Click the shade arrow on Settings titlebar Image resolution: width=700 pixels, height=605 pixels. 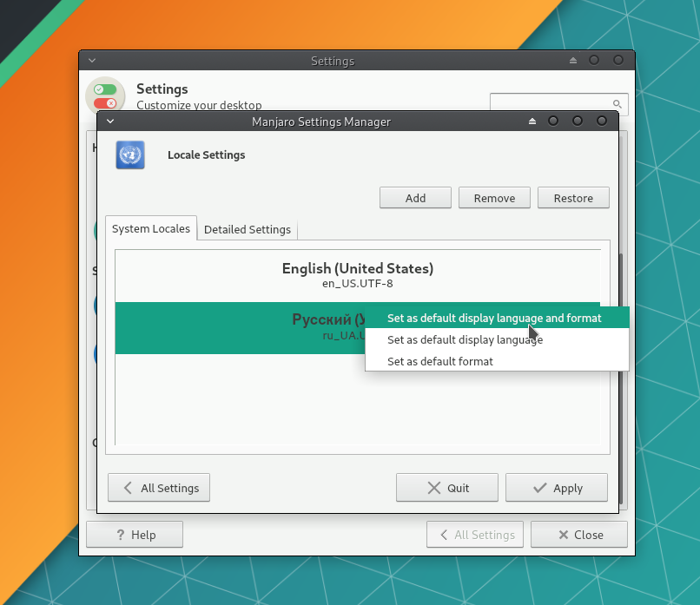point(573,60)
